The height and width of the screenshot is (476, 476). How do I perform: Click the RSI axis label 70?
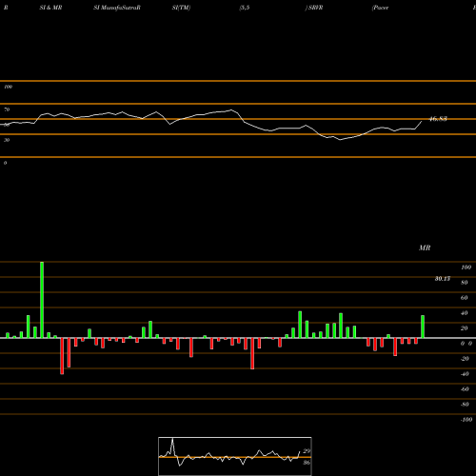pyautogui.click(x=7, y=109)
